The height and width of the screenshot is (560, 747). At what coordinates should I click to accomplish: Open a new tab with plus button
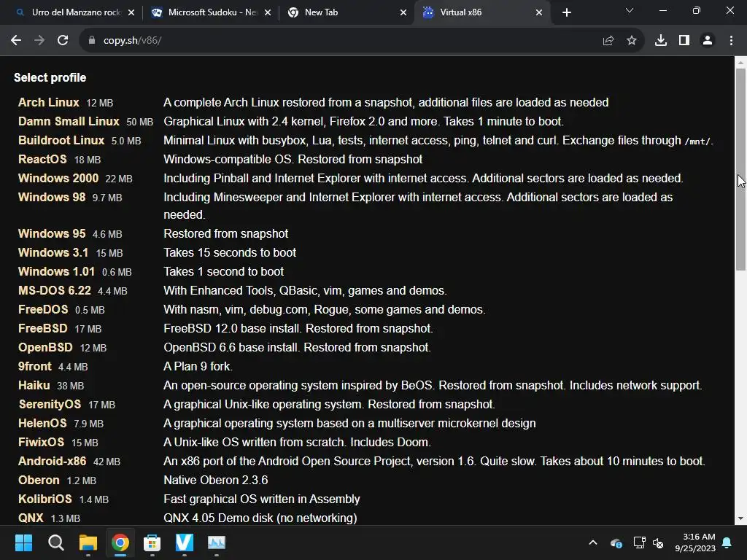coord(566,13)
